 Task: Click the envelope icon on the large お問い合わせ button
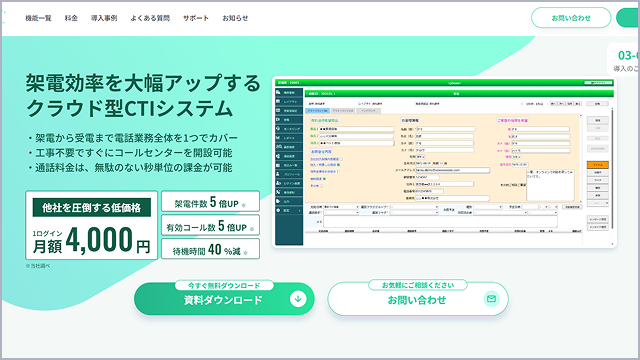coord(491,299)
